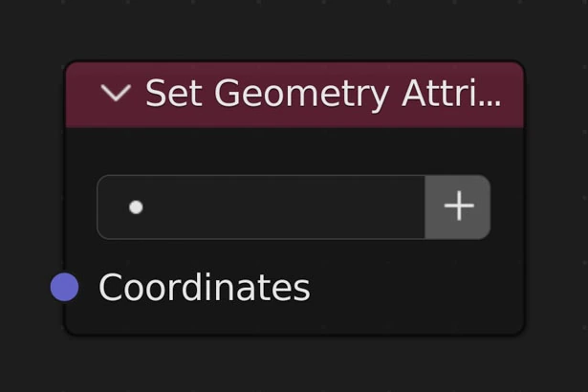Click the plus icon beside the field

[458, 207]
